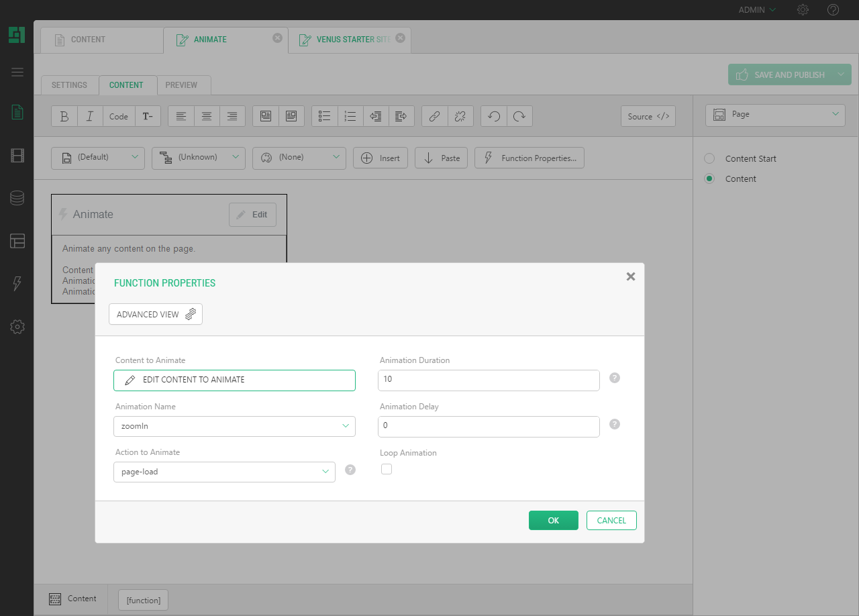Open the Media perspective in sidebar
The width and height of the screenshot is (859, 616).
point(17,156)
